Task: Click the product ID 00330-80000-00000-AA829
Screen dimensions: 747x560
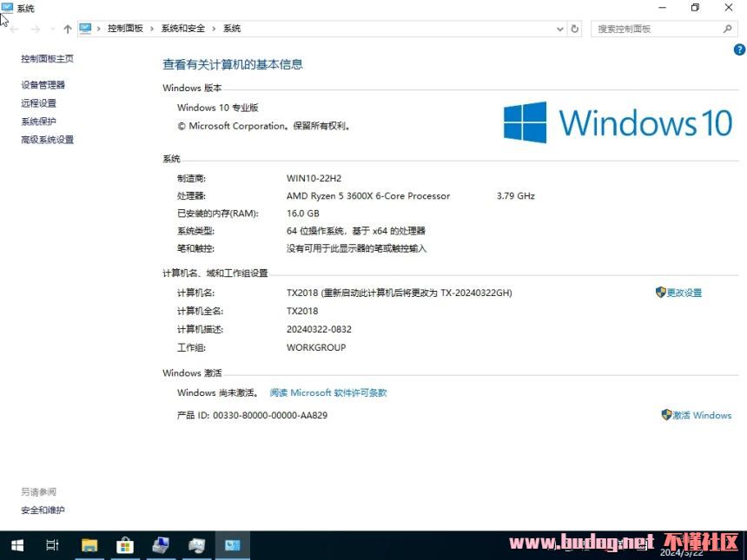Action: tap(270, 415)
